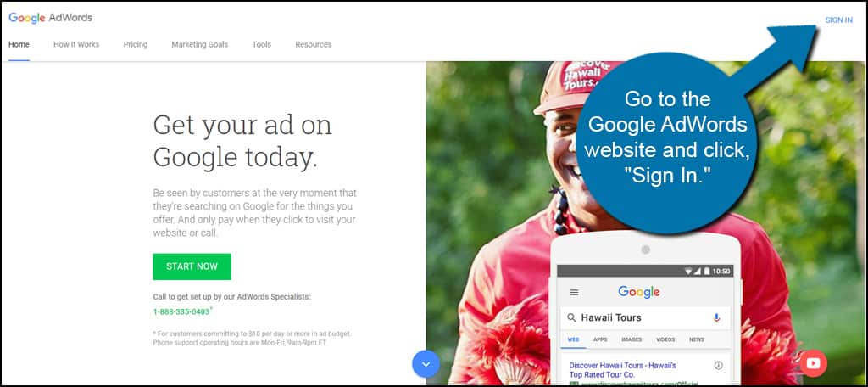Open the How It Works tab
This screenshot has width=868, height=387.
coord(76,44)
